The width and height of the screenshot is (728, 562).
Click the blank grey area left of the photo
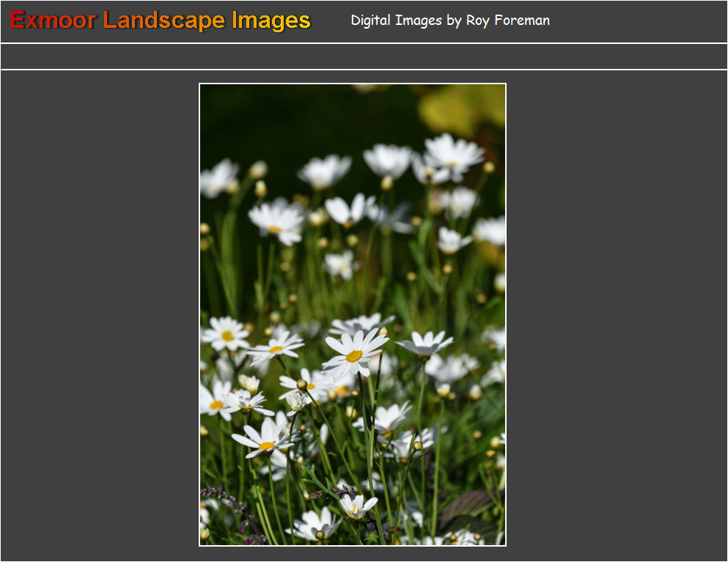(99, 315)
